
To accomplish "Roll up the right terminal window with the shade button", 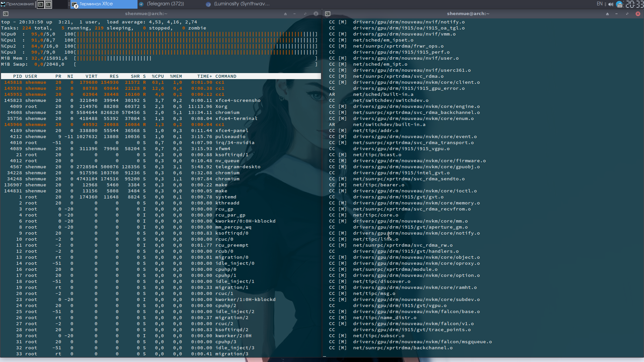I will 607,14.
